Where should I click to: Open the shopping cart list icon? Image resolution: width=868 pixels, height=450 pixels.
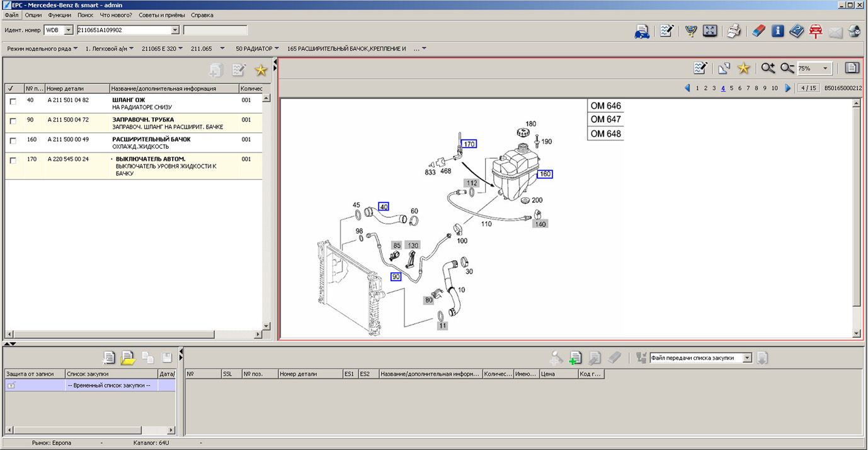coord(691,31)
